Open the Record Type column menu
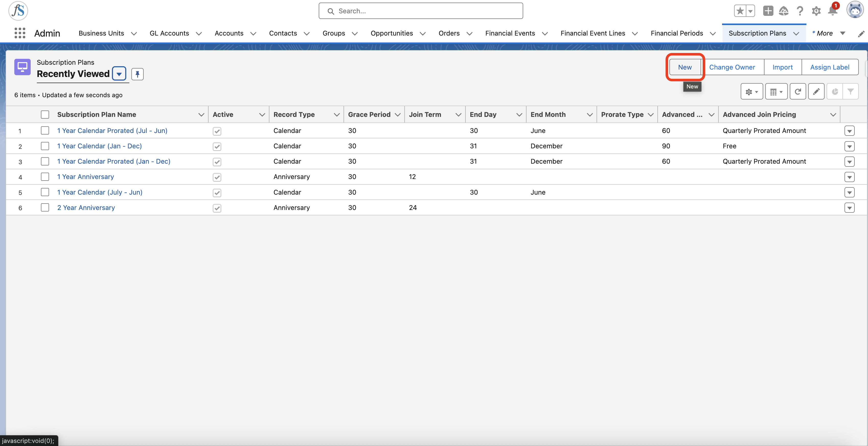868x446 pixels. coord(336,115)
